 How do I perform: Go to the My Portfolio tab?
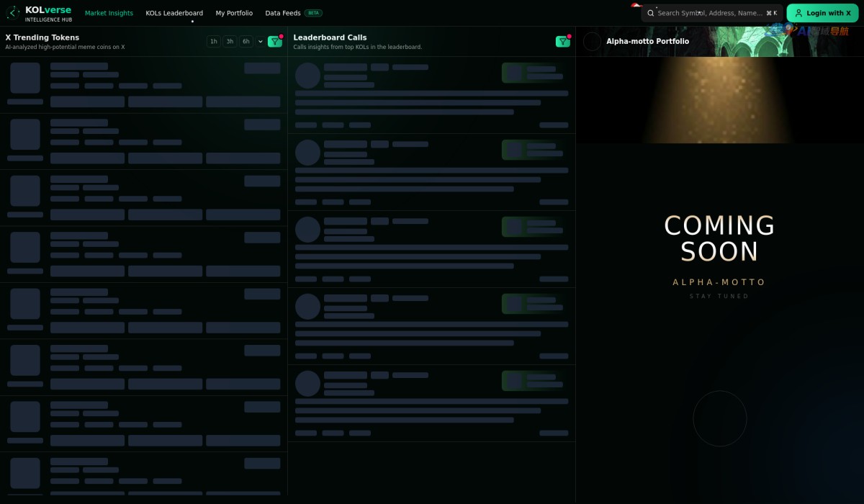[234, 13]
